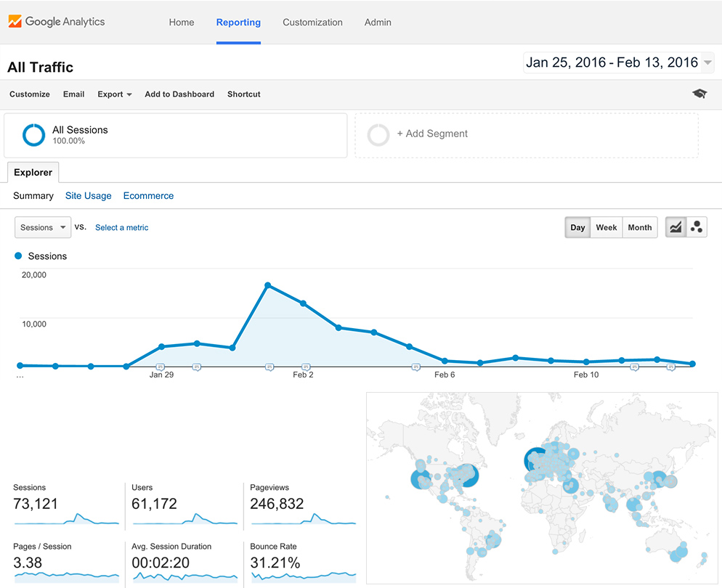Select the Day granularity option

tap(577, 227)
